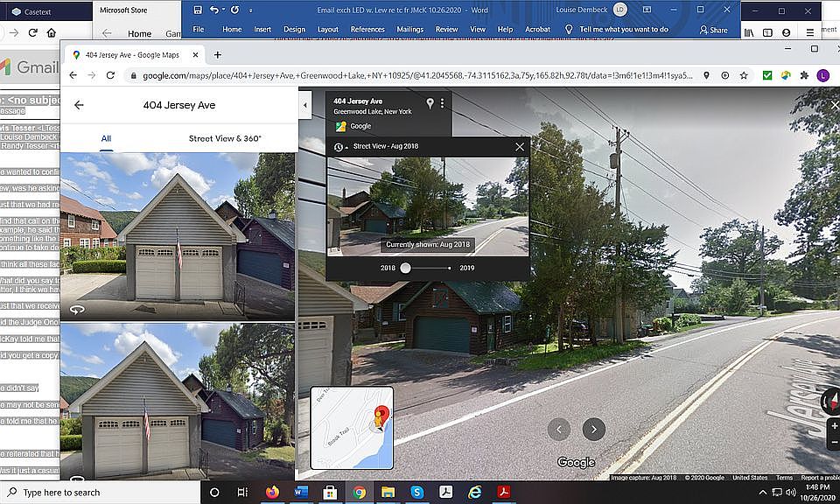Save the Word document
The image size is (840, 504).
point(198,10)
